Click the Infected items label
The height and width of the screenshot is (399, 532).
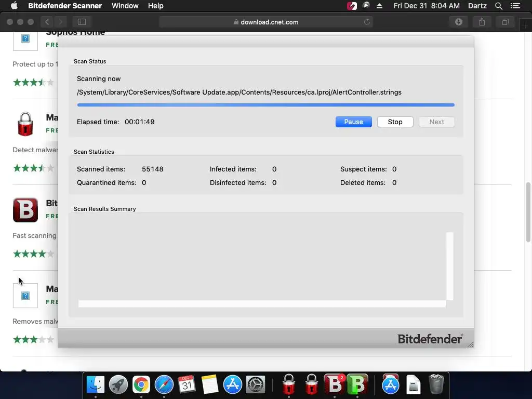coord(233,169)
